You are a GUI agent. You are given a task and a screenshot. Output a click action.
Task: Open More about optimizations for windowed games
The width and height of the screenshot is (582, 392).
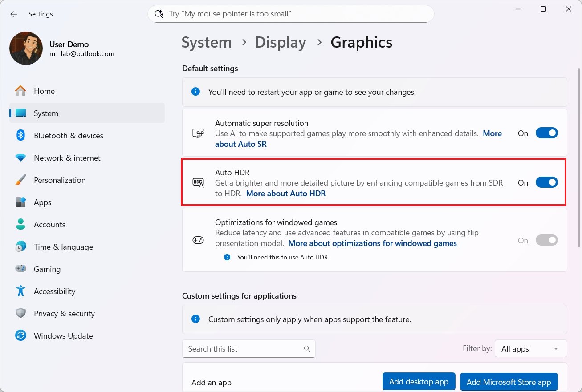point(373,243)
